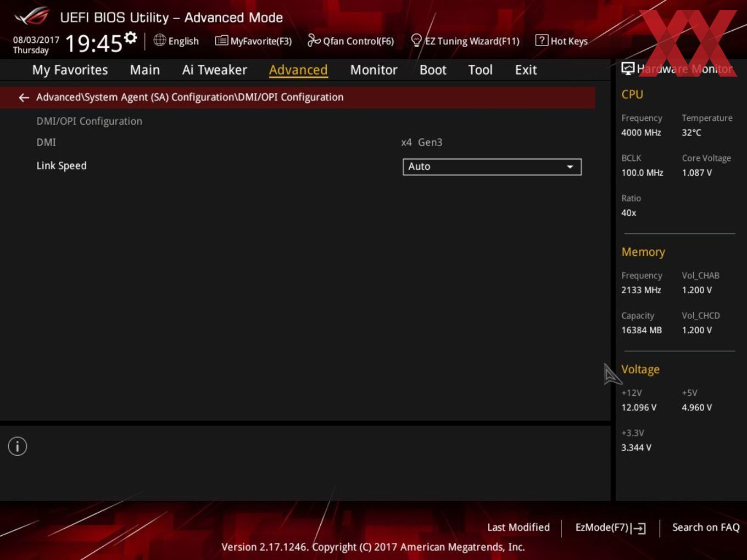This screenshot has height=560, width=747.
Task: Select the Exit tab
Action: click(526, 70)
